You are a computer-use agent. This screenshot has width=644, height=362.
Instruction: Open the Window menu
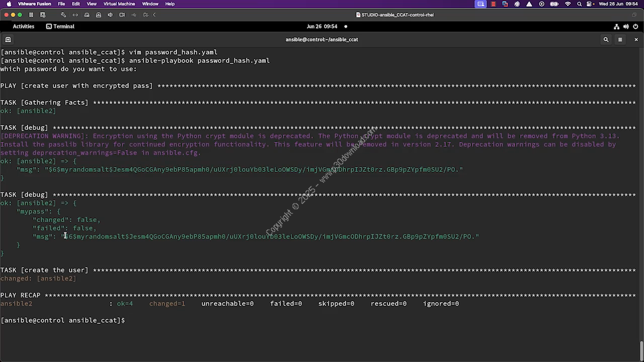click(150, 4)
